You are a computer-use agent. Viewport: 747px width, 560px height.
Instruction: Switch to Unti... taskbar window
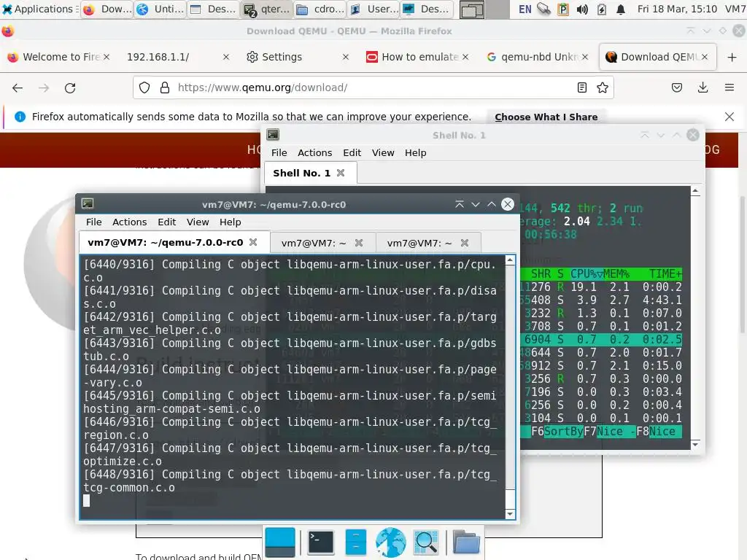160,9
